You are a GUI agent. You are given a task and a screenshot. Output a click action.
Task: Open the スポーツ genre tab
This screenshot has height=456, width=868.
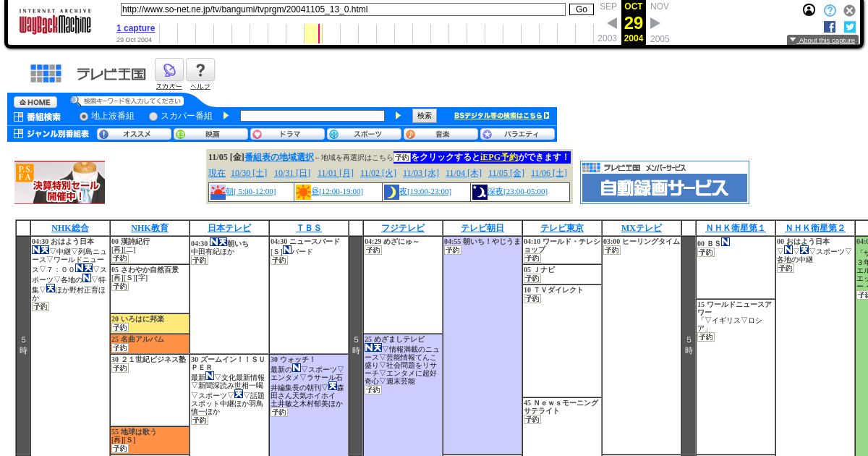tap(365, 134)
